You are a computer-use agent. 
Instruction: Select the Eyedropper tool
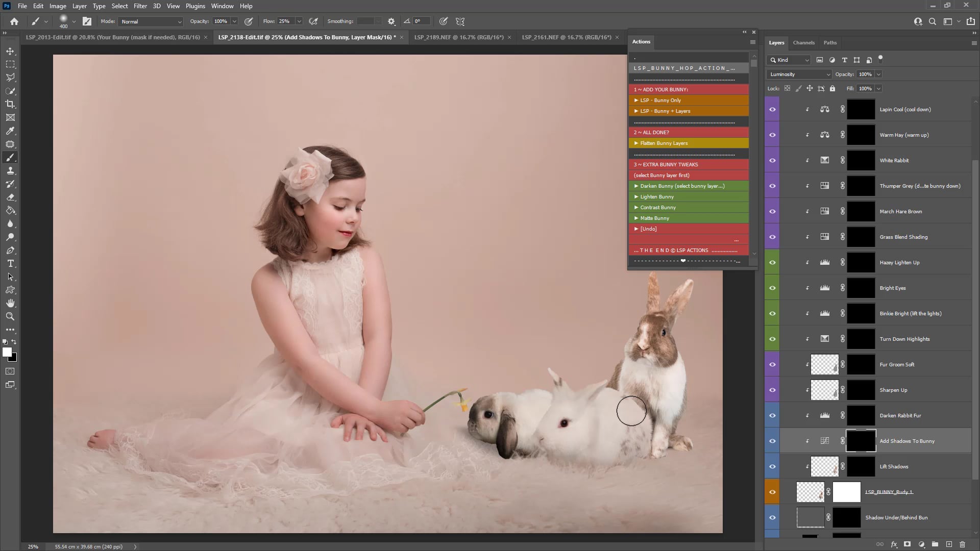click(x=10, y=131)
